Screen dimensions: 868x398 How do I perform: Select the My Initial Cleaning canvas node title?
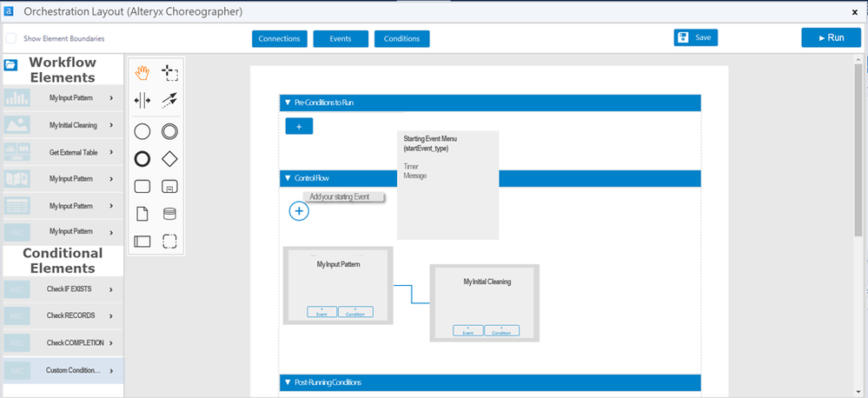(487, 282)
